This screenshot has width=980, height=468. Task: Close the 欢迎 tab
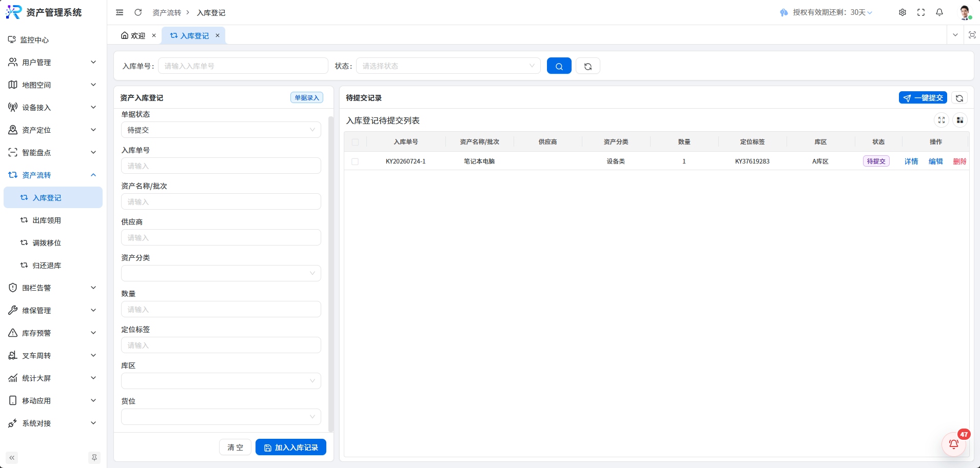pos(154,35)
